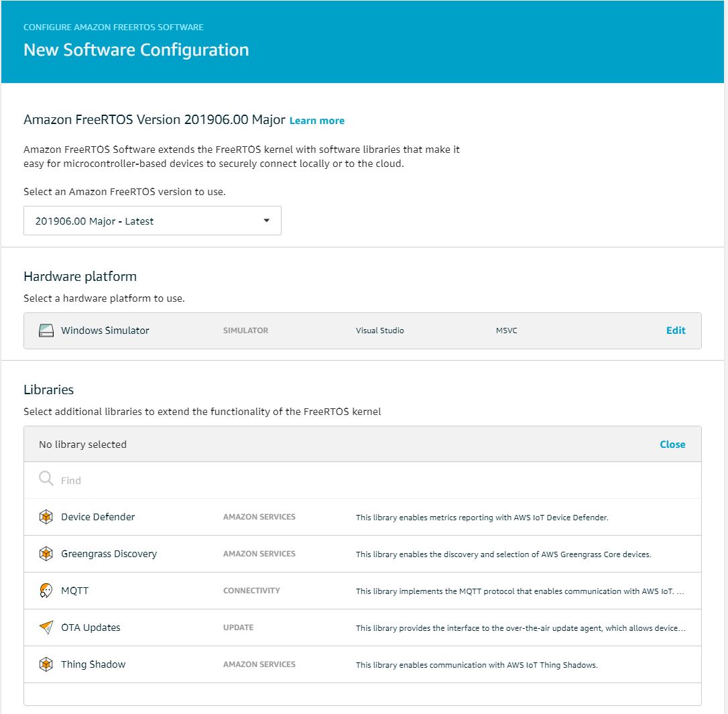Click the MQTT library icon

46,591
